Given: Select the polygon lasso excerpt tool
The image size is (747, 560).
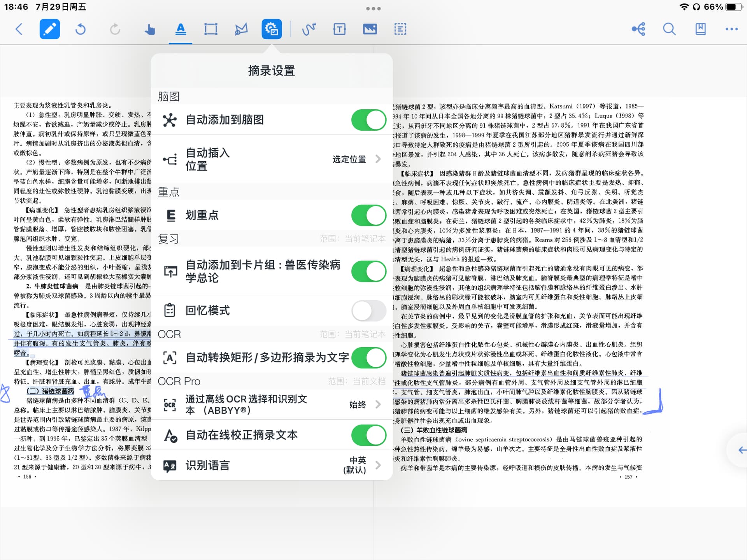Looking at the screenshot, I should [x=241, y=29].
